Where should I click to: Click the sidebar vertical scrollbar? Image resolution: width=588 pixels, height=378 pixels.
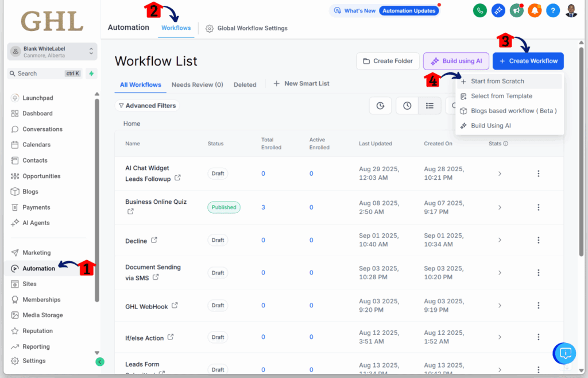(97, 200)
